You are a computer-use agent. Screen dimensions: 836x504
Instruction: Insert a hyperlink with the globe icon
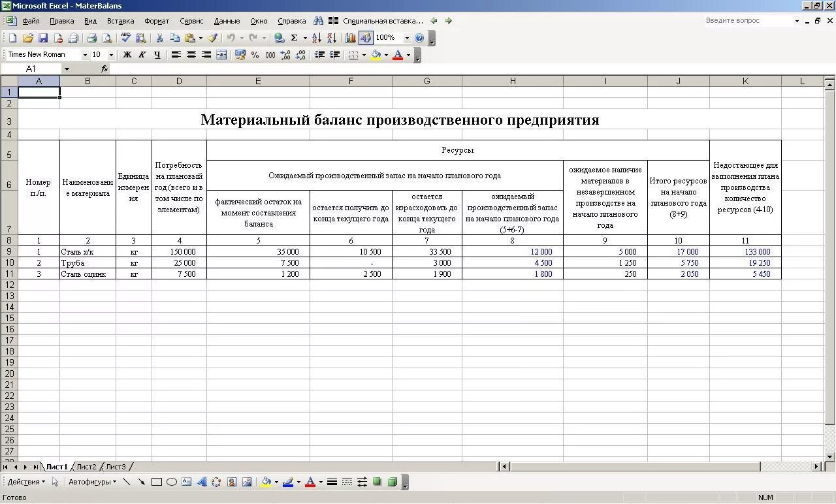[280, 38]
